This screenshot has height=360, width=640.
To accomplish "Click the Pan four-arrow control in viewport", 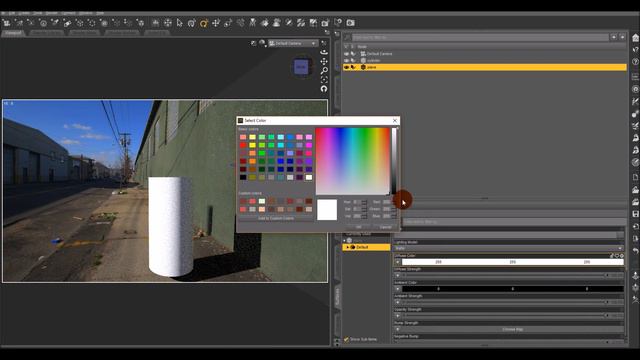I will coord(324,61).
